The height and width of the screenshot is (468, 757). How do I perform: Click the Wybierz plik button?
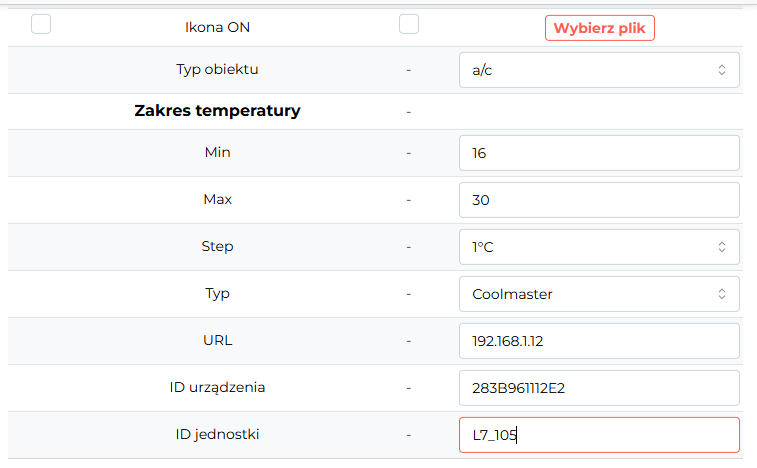click(x=600, y=28)
